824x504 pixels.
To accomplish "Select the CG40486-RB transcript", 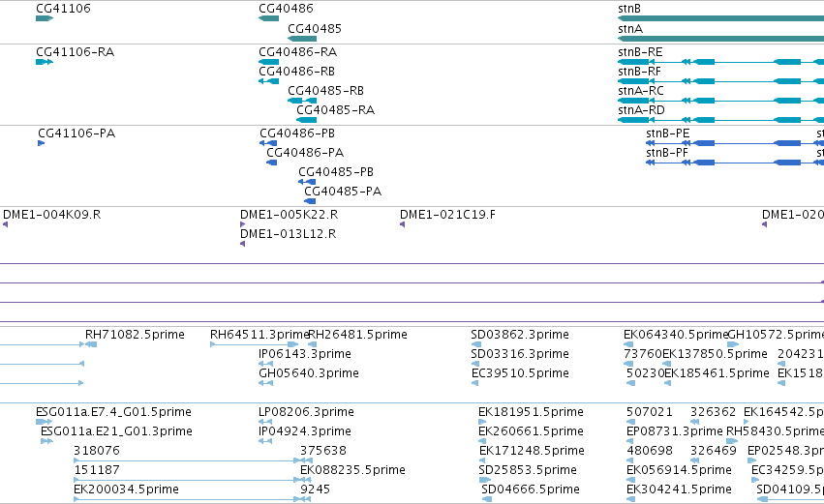I will 268,81.
